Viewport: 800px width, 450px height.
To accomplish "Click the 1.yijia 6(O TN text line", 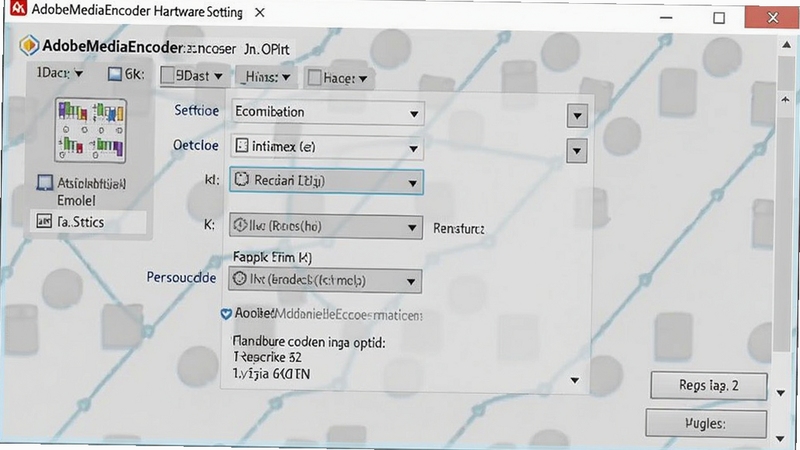I will [271, 374].
